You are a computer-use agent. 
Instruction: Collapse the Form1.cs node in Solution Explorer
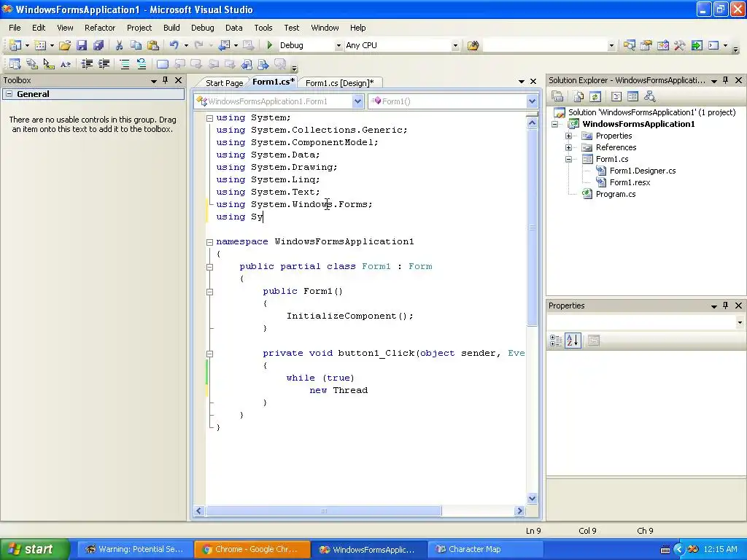pos(568,159)
